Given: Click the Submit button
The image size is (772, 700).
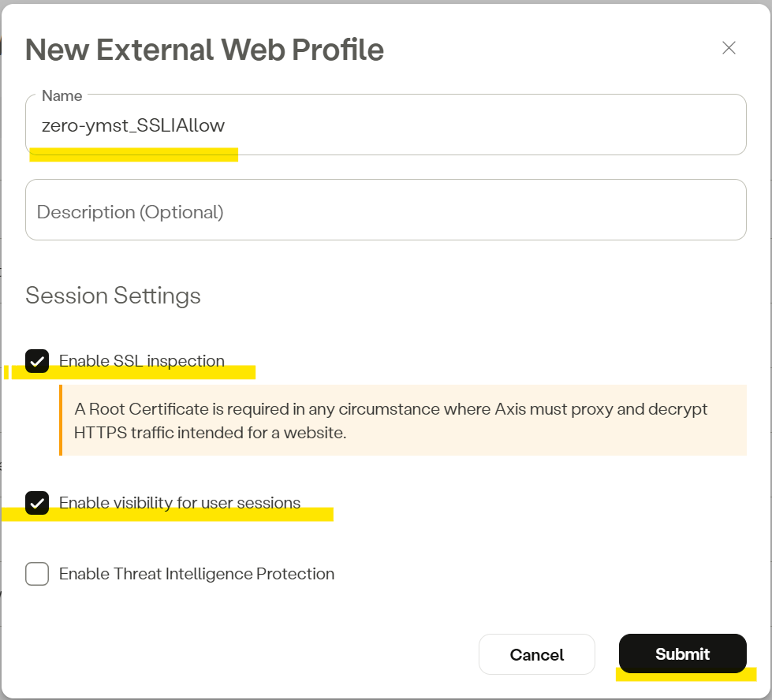Looking at the screenshot, I should pos(682,654).
